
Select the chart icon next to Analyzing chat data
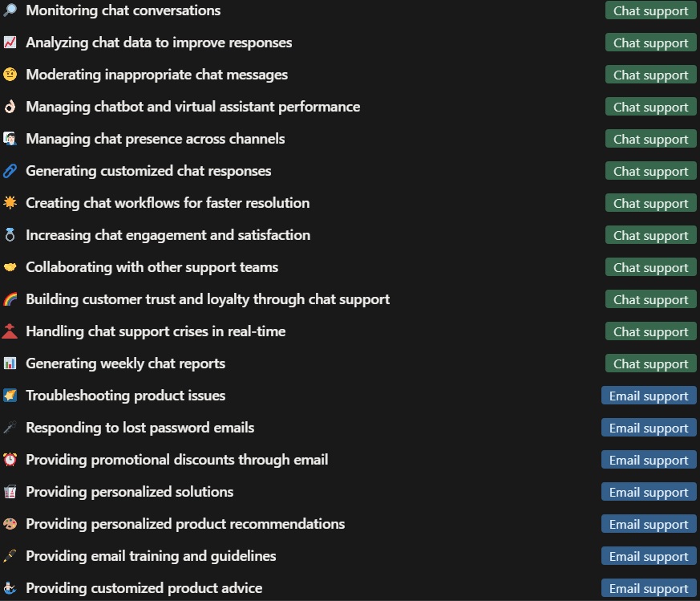pos(11,43)
